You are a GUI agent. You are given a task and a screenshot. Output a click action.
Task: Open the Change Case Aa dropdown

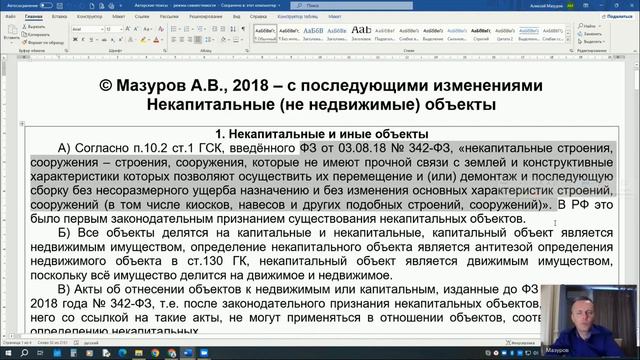tap(147, 29)
